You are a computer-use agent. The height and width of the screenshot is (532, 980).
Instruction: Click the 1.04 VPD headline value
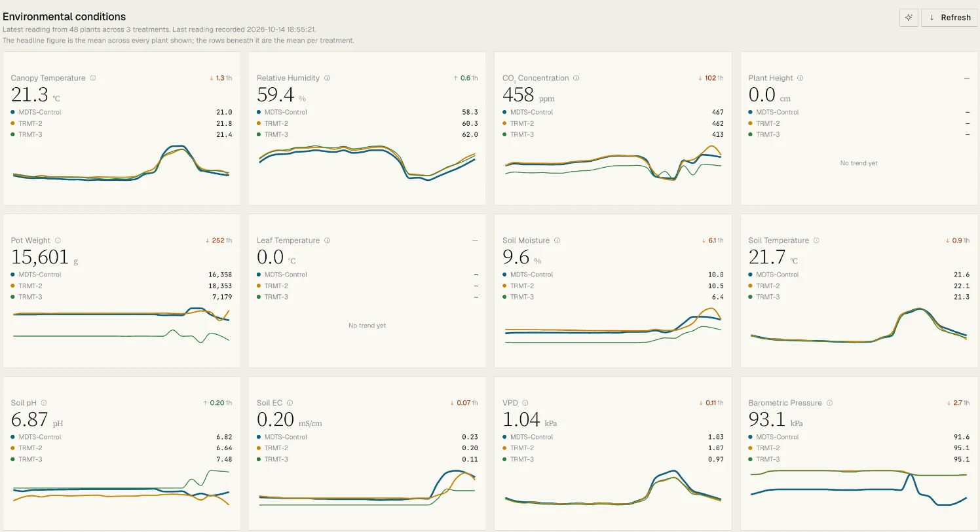[x=521, y=420]
